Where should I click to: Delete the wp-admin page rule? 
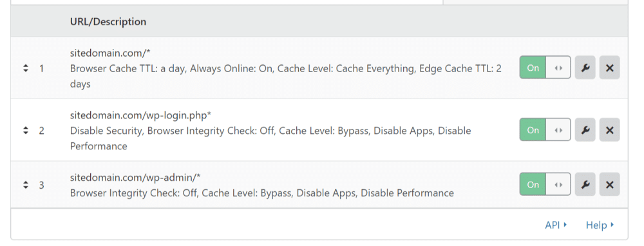(609, 184)
